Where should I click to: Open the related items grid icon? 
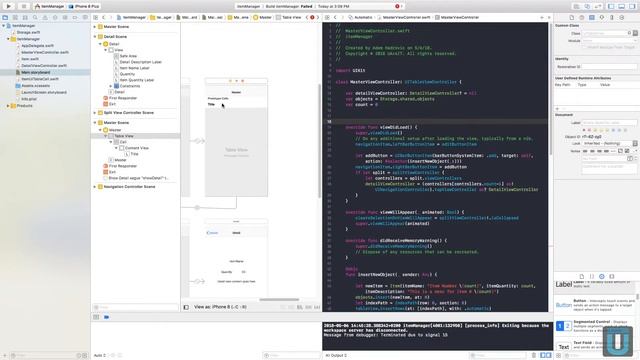tap(96, 18)
